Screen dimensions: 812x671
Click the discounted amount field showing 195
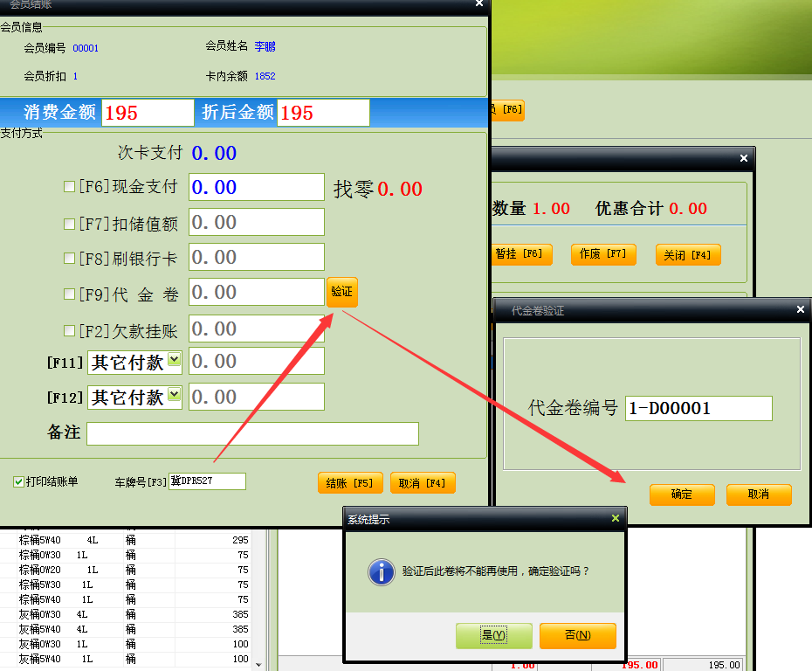(x=323, y=113)
